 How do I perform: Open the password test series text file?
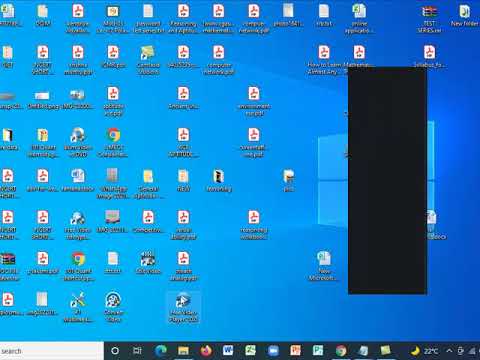click(x=148, y=19)
